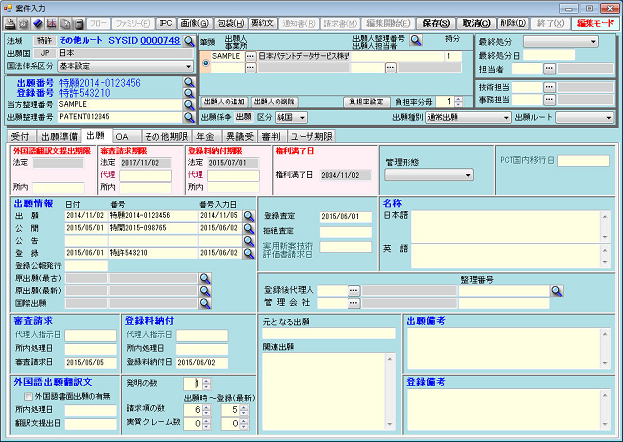The width and height of the screenshot is (623, 442).
Task: Click magnifier at end of 登録 row
Action: tap(249, 253)
